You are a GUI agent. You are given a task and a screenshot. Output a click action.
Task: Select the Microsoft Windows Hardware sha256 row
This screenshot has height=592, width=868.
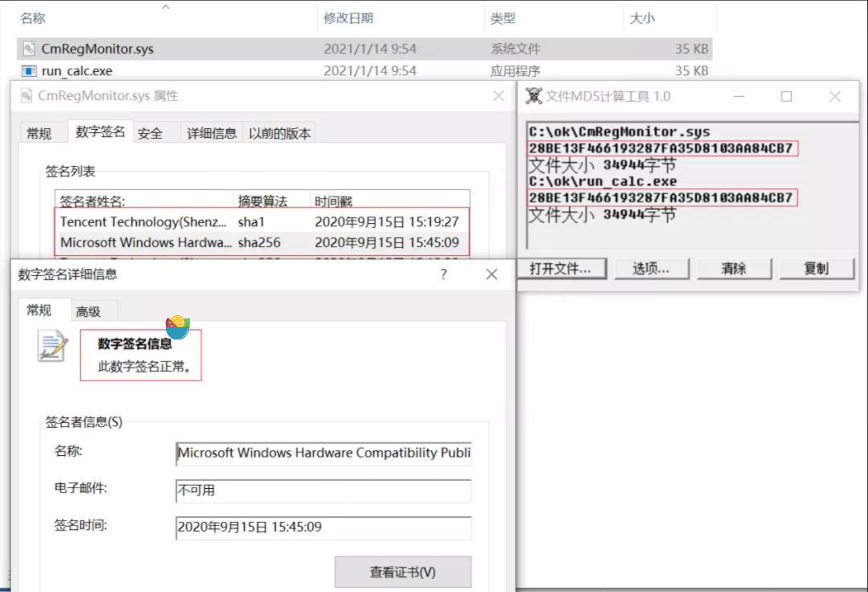262,242
